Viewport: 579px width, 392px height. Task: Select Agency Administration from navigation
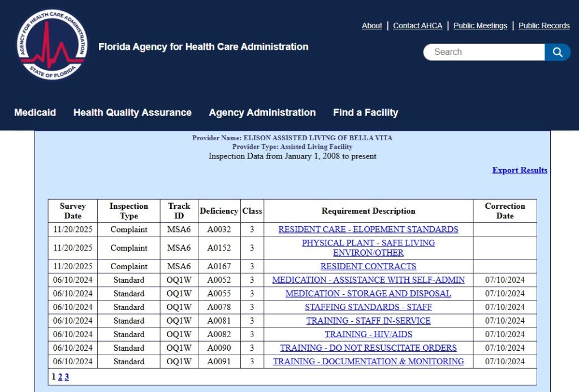[262, 113]
